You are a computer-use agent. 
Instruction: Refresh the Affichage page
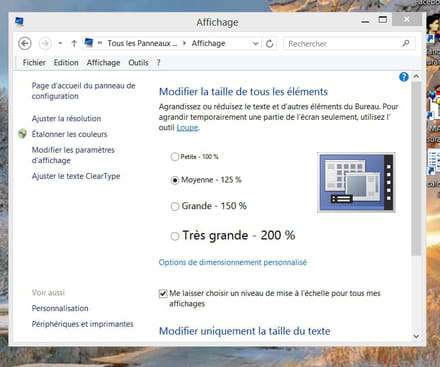(270, 43)
